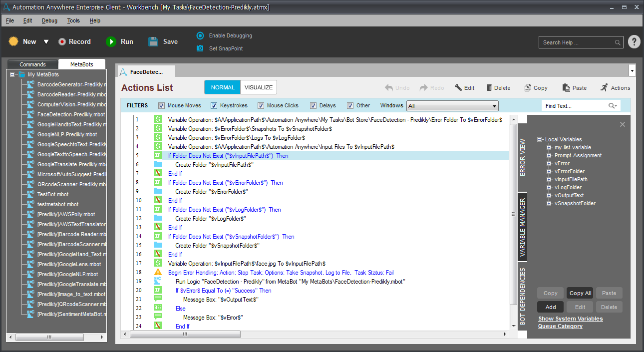This screenshot has height=352, width=644.
Task: Click the Search Help magnifier icon
Action: [x=618, y=42]
